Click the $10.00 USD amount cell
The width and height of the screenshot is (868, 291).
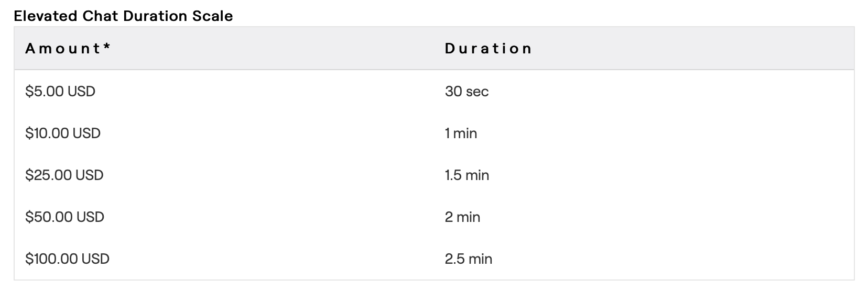click(x=63, y=133)
